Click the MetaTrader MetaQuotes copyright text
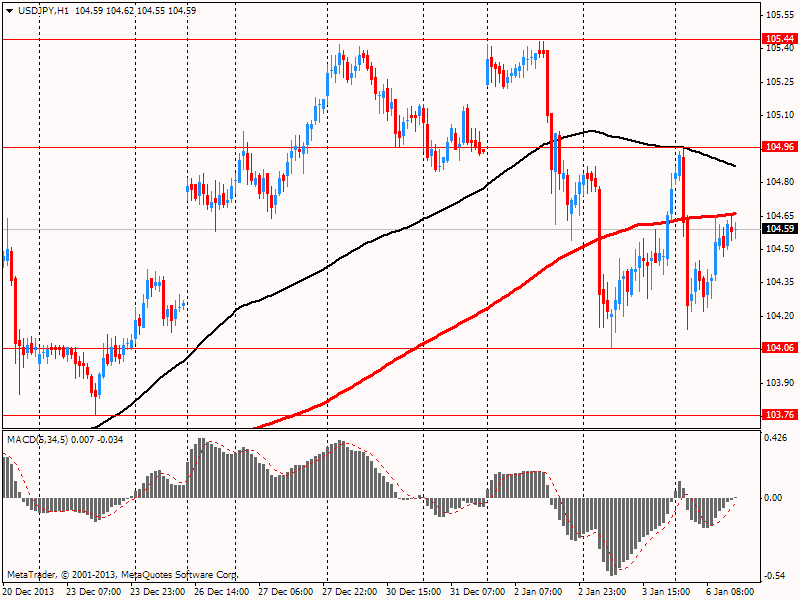Screen dimensions: 800x600 tap(122, 575)
